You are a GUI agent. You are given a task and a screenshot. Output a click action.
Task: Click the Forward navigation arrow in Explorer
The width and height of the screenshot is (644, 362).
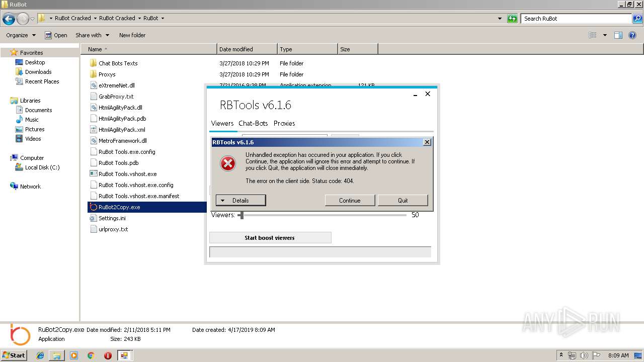click(x=23, y=19)
